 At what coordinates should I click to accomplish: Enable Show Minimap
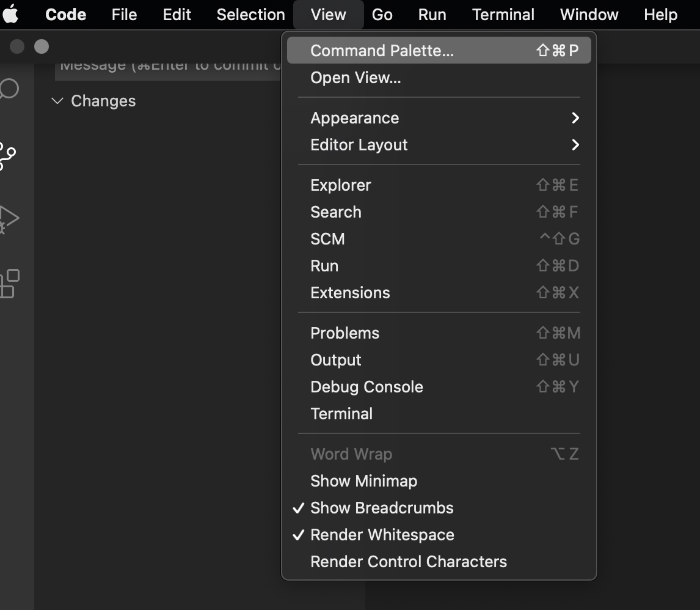pyautogui.click(x=439, y=481)
